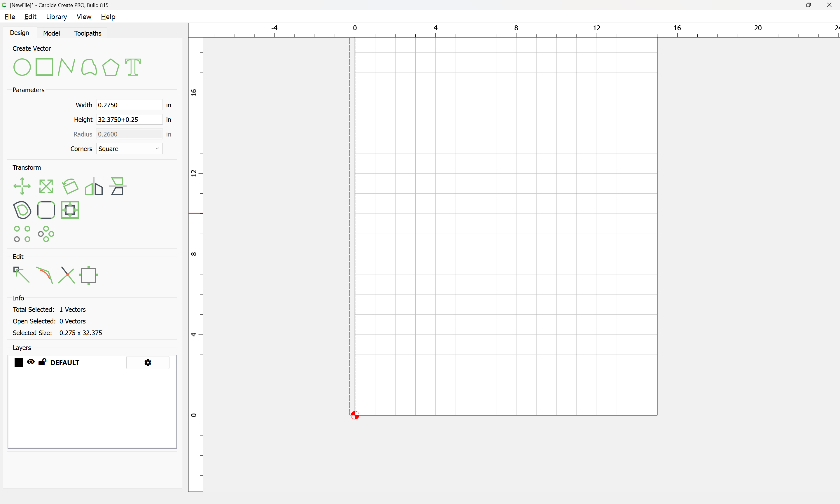Minimize the Carbide Create window
The image size is (840, 504).
coord(788,5)
